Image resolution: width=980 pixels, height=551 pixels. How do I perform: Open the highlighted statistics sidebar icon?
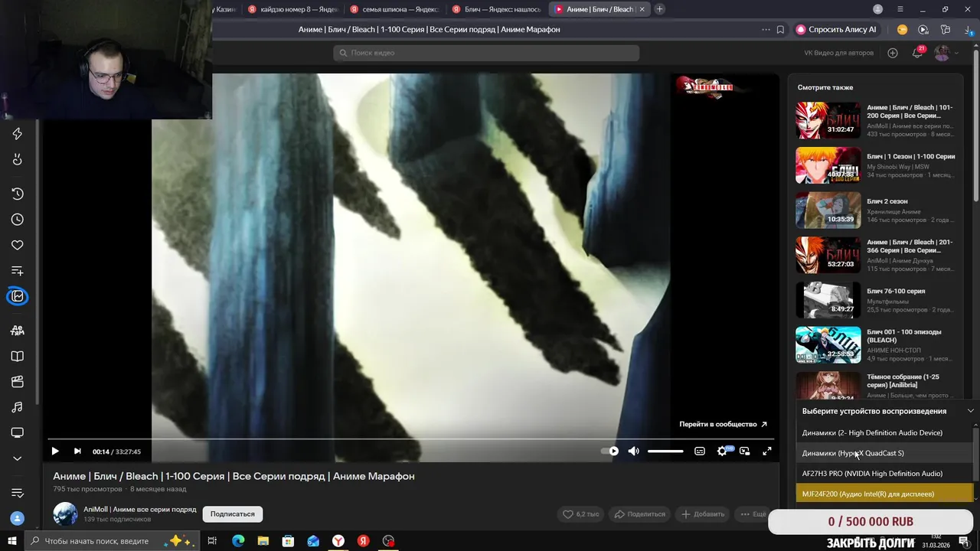[x=18, y=296]
